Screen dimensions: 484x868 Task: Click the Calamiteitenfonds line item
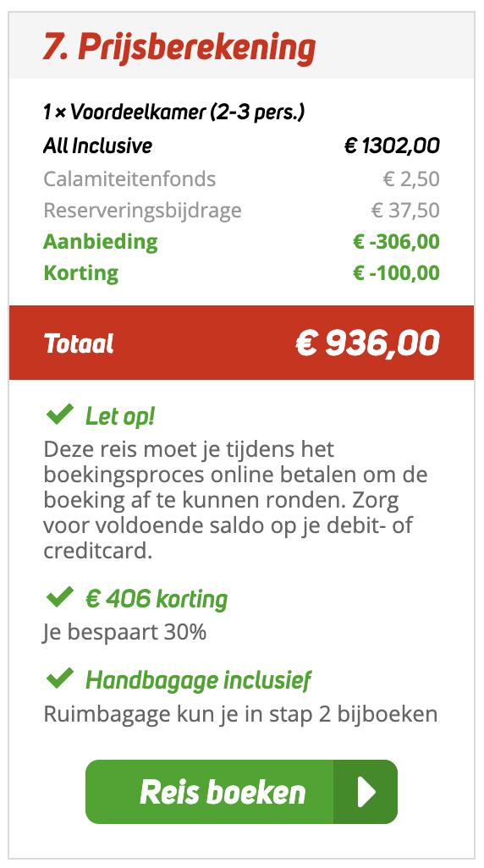[x=241, y=179]
